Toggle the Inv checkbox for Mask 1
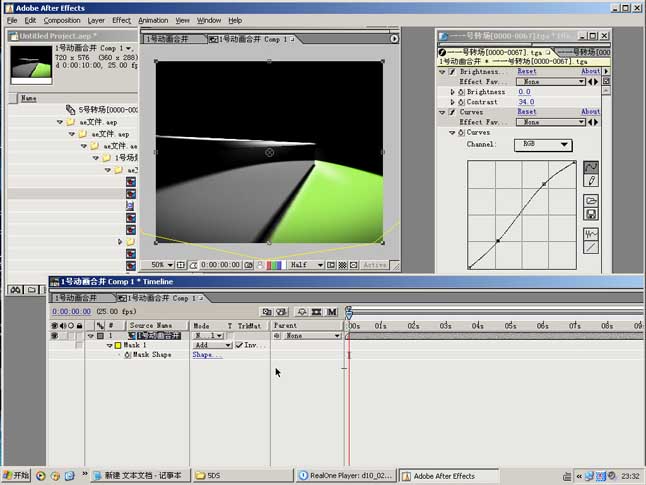The height and width of the screenshot is (485, 646). pos(239,345)
